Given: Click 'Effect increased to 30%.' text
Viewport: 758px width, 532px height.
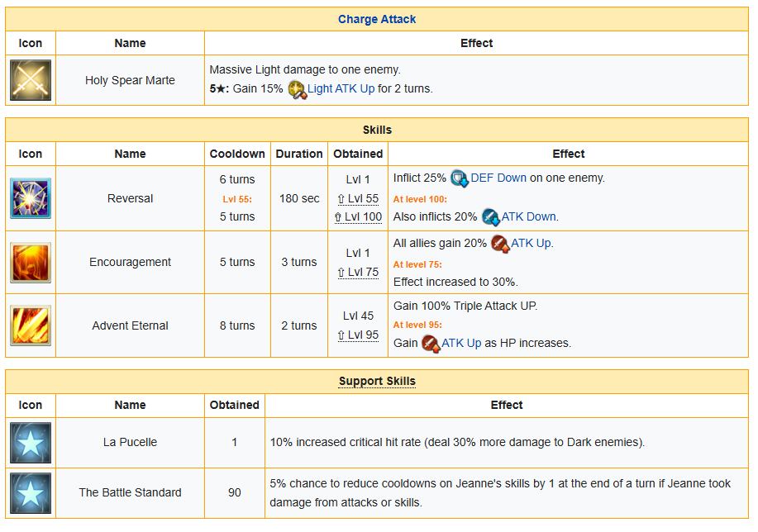Looking at the screenshot, I should pos(455,282).
